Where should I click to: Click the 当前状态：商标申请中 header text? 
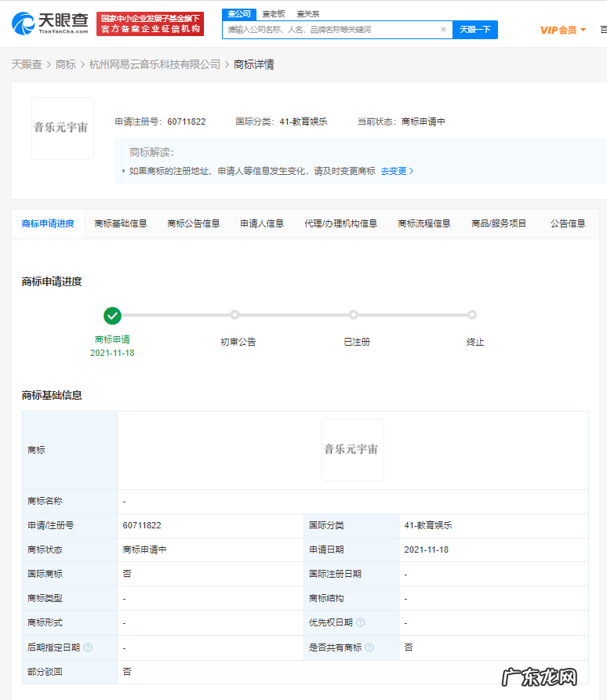(401, 122)
